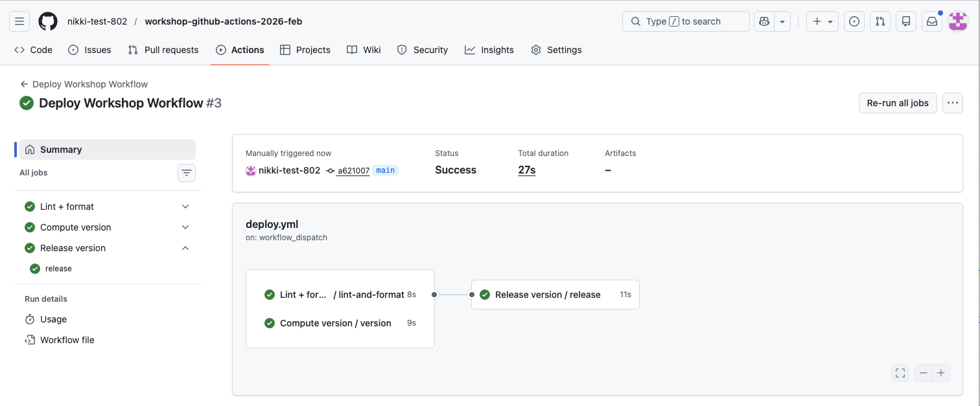Open the filter on All jobs
Viewport: 980px width, 406px height.
(187, 173)
